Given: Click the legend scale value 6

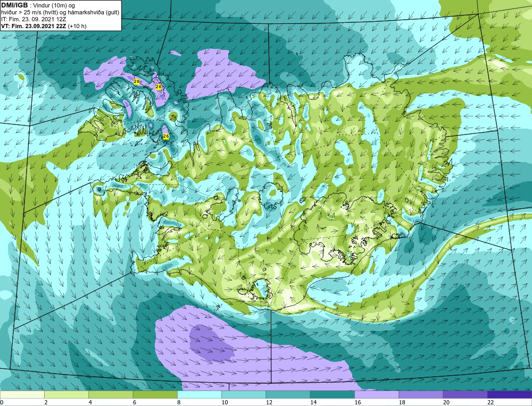Looking at the screenshot, I should (135, 402).
